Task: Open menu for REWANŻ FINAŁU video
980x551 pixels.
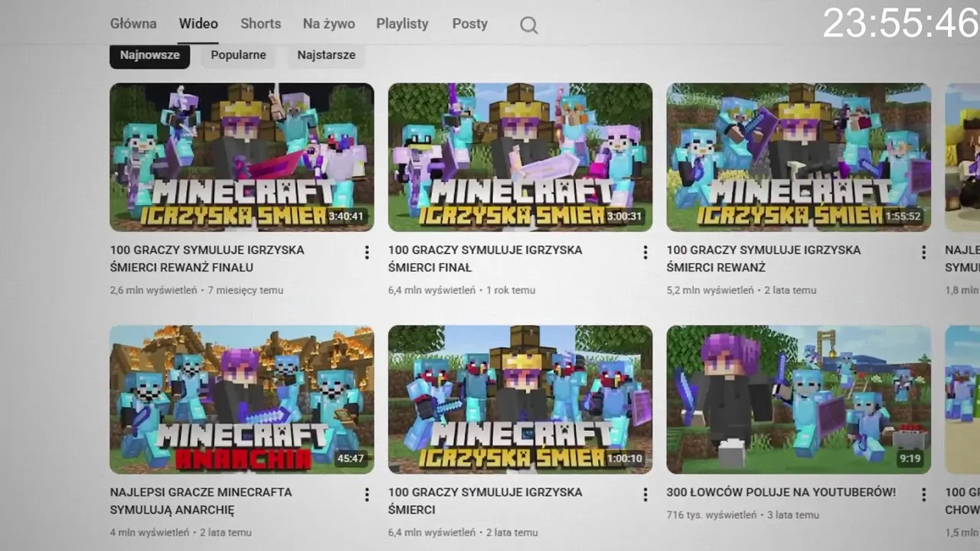Action: (x=367, y=253)
